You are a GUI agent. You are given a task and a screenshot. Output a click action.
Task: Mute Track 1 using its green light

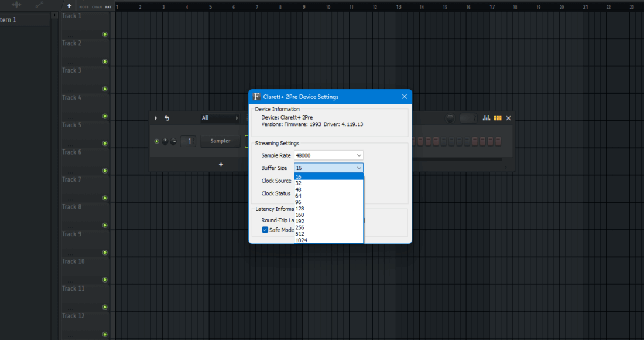[105, 35]
